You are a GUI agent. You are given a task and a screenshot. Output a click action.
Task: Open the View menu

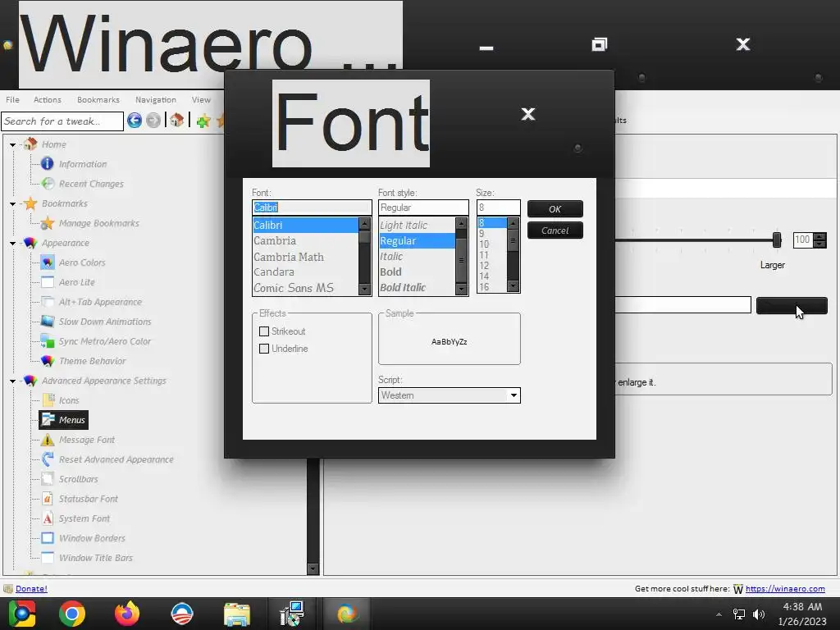click(201, 99)
